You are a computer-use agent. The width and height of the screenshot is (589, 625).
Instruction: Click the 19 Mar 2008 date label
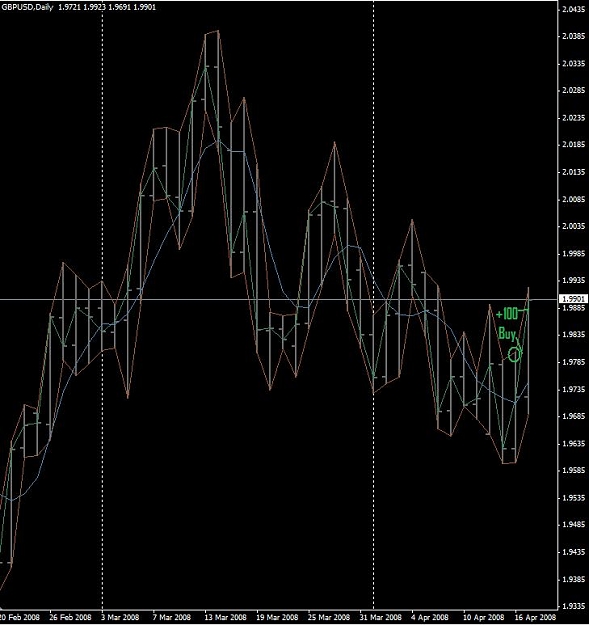(x=277, y=617)
